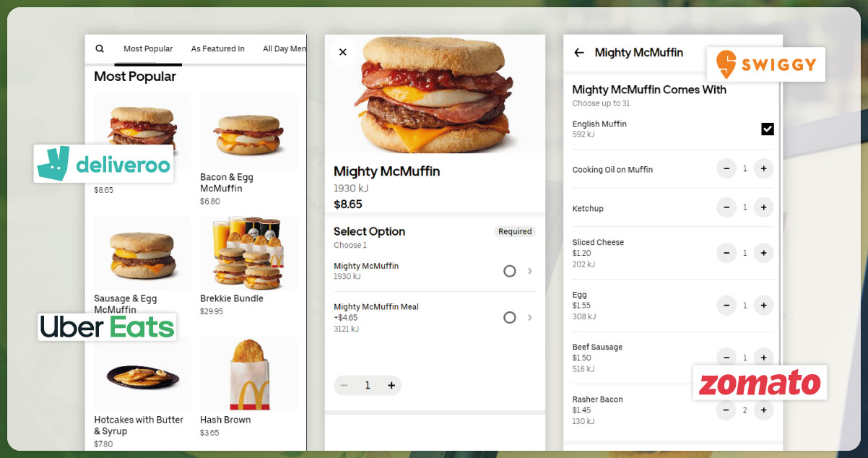The width and height of the screenshot is (868, 458).
Task: Close the Mighty McMuffin item view
Action: 343,52
